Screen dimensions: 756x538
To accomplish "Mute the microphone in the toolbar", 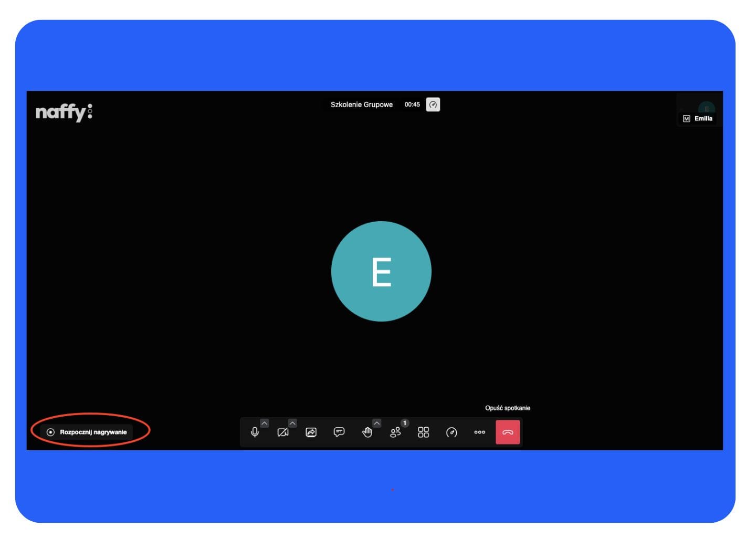I will pyautogui.click(x=255, y=432).
